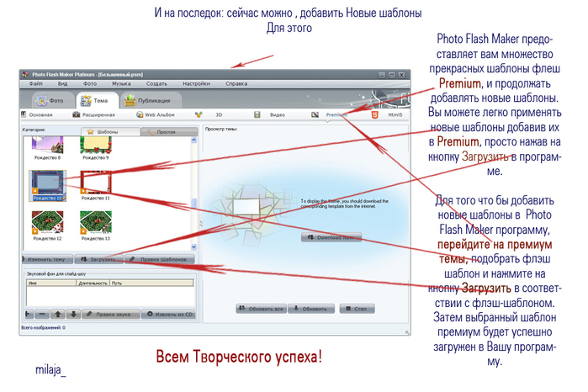Click the globe icon beside Web Альбом

(140, 114)
